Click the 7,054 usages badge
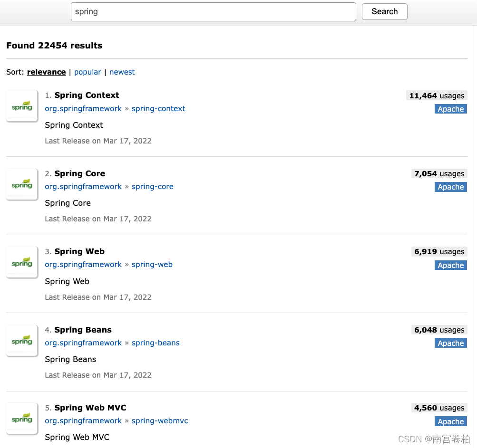Screen dimensions: 477x448 click(x=439, y=173)
